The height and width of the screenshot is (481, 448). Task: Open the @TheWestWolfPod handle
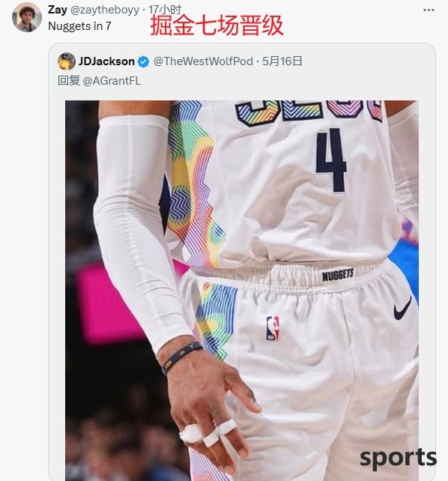(203, 61)
